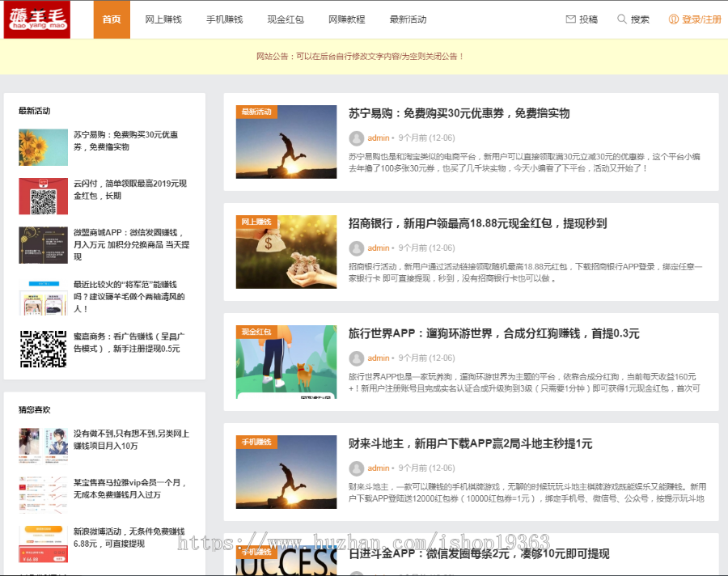Click the sunset thumbnail of 苏宁易购 article

286,142
